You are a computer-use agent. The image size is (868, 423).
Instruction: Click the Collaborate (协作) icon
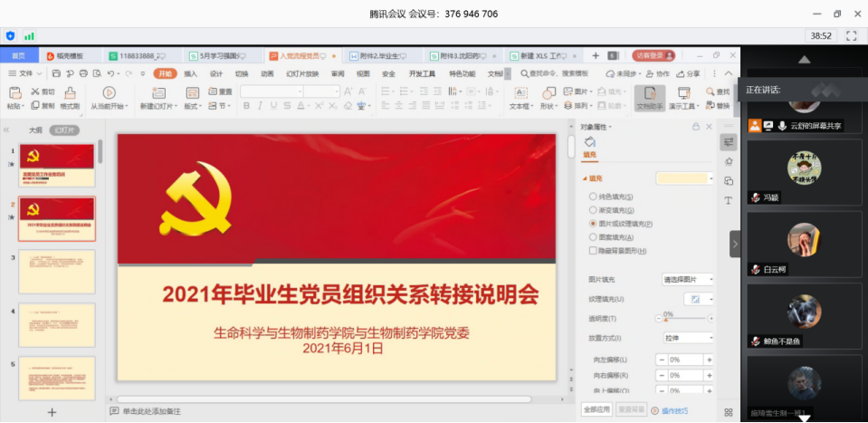click(651, 73)
